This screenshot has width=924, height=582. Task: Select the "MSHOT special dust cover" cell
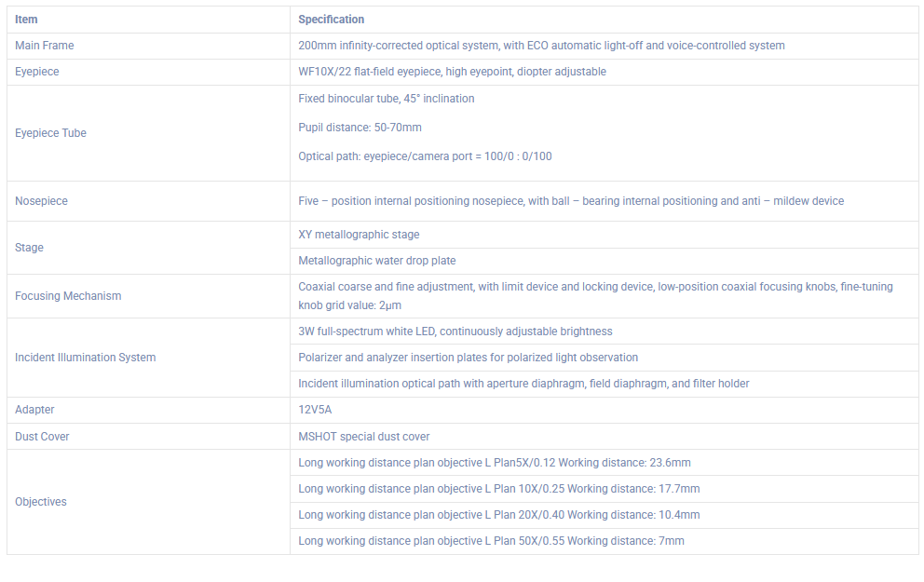[x=363, y=437]
